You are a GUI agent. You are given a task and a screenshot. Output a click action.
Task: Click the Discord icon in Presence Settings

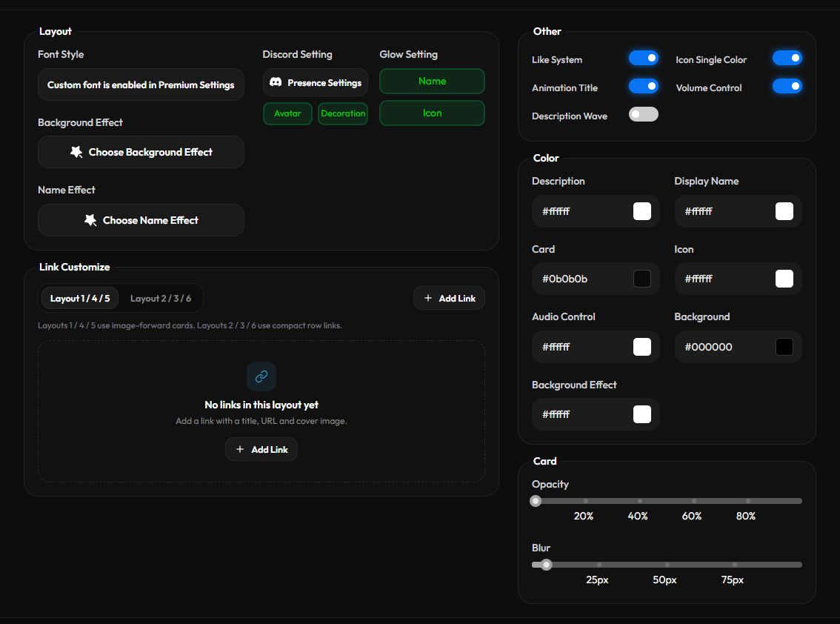276,82
